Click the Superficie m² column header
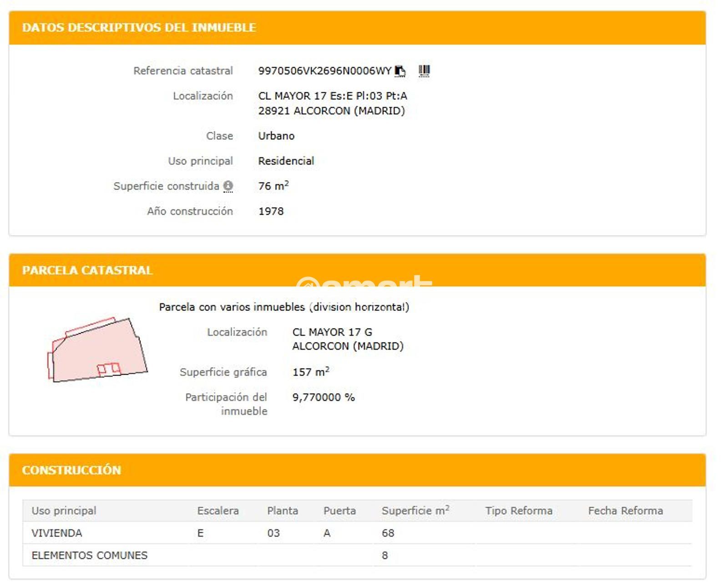Image resolution: width=728 pixels, height=586 pixels. pos(415,511)
